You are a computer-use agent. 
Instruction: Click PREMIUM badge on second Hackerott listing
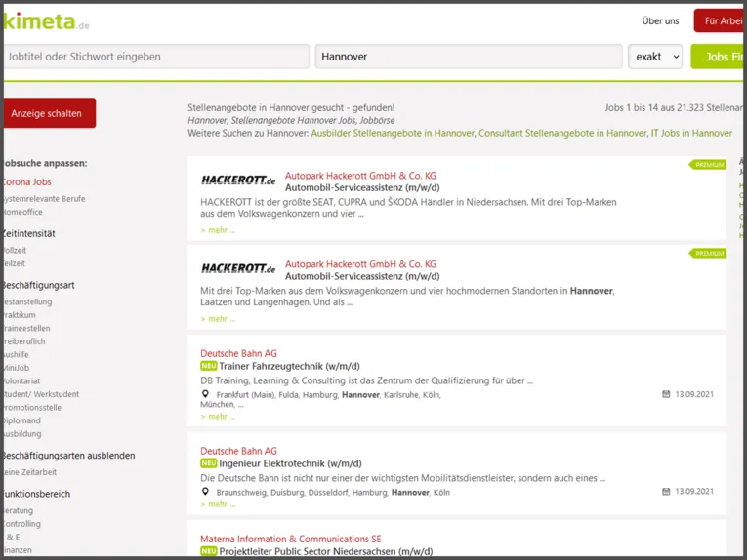(708, 253)
